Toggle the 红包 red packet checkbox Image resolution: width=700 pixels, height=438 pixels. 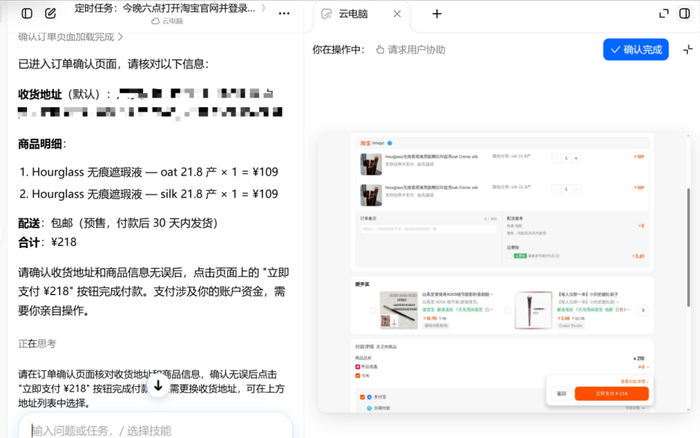(x=358, y=375)
